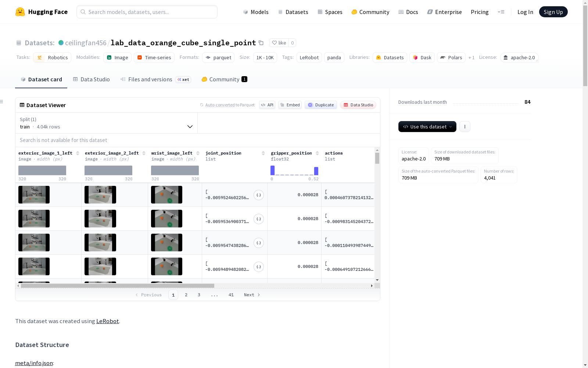Screen dimensions: 588x368
Task: Open the Dataset card tab
Action: click(41, 79)
